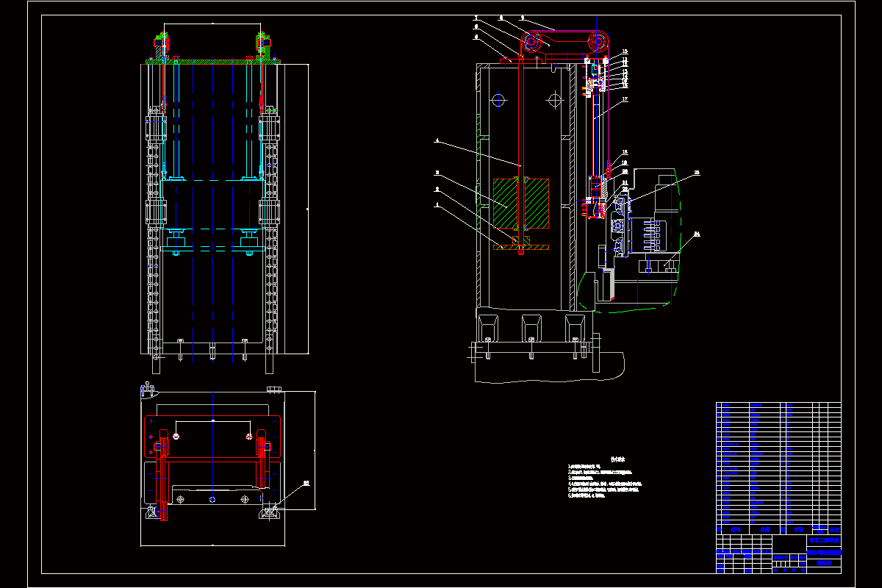Select callout 25 in the plan view
This screenshot has width=882, height=588.
point(306,483)
